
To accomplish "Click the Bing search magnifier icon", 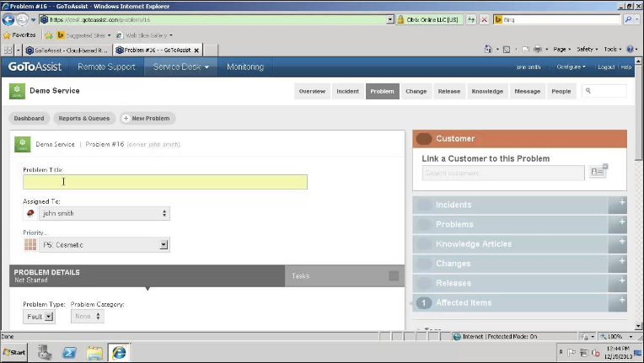I will (x=628, y=19).
